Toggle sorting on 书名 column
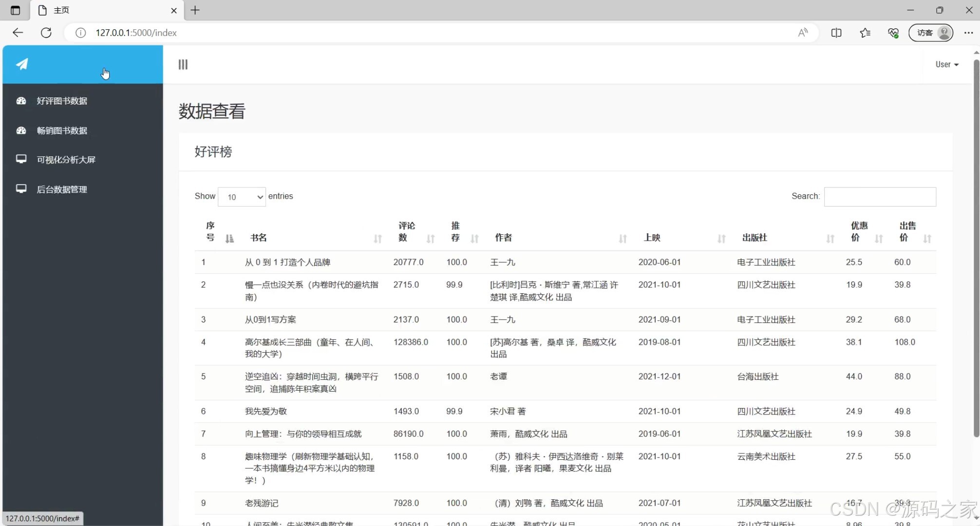The height and width of the screenshot is (526, 980). (x=377, y=239)
